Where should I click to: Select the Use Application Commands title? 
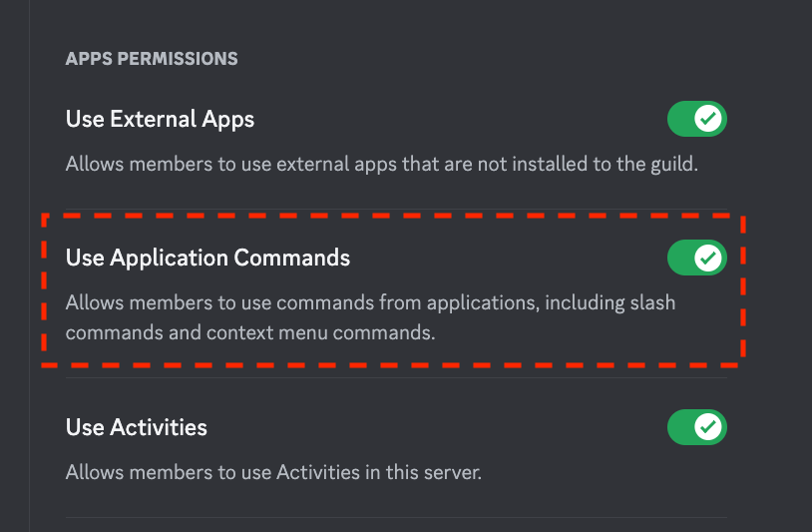[x=207, y=258]
